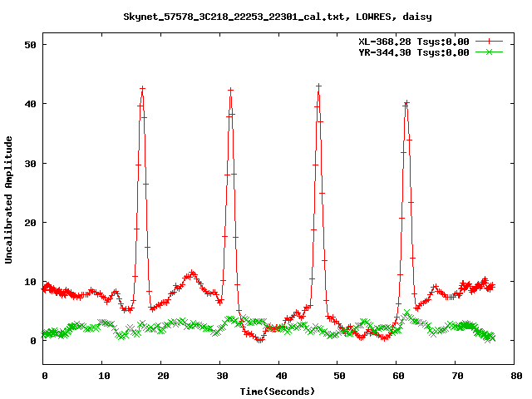Click the red curve minimum near 37 seconds
This screenshot has height=399, width=532.
tap(259, 340)
